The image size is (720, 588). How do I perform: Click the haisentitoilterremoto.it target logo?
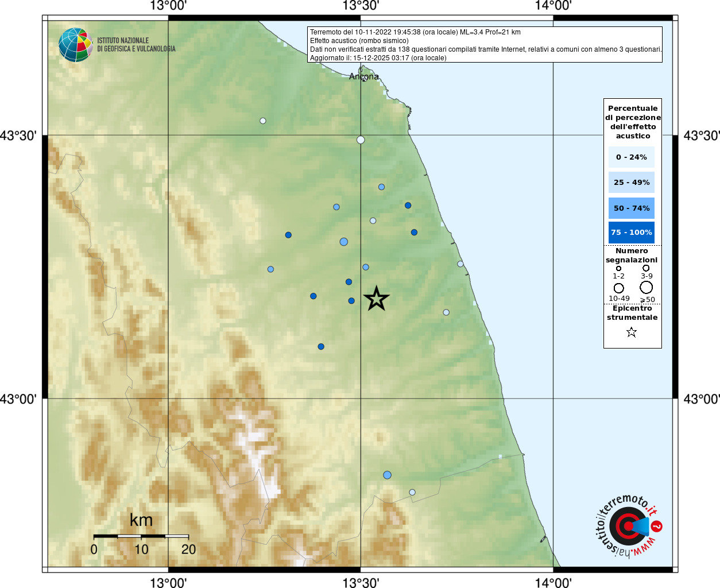[628, 527]
